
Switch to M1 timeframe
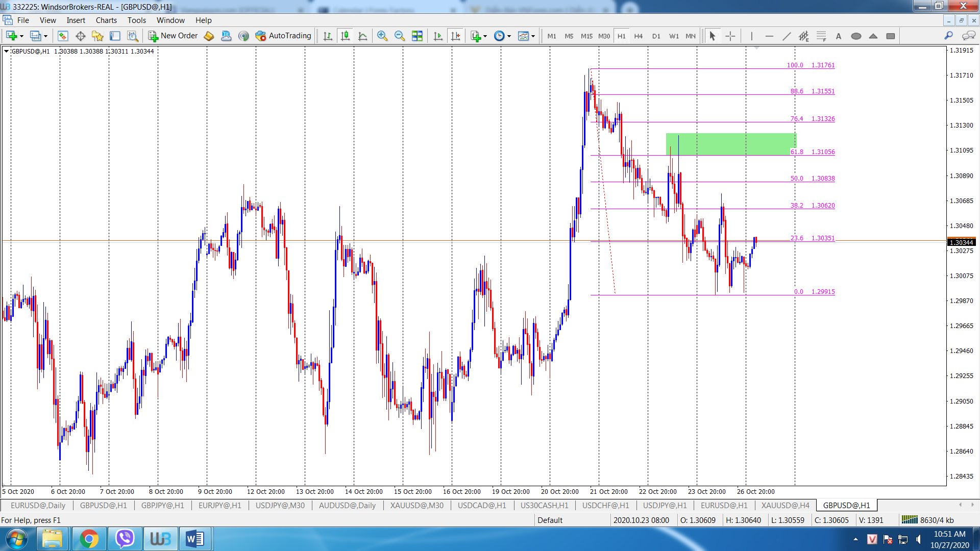[x=552, y=36]
